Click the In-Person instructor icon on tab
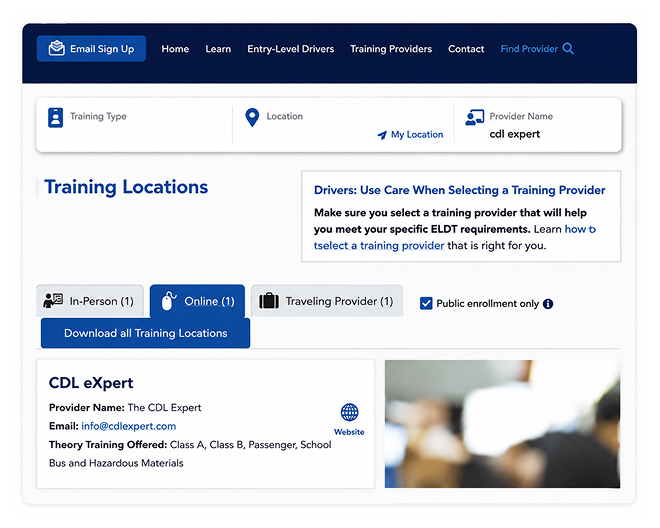The height and width of the screenshot is (528, 660). click(53, 301)
